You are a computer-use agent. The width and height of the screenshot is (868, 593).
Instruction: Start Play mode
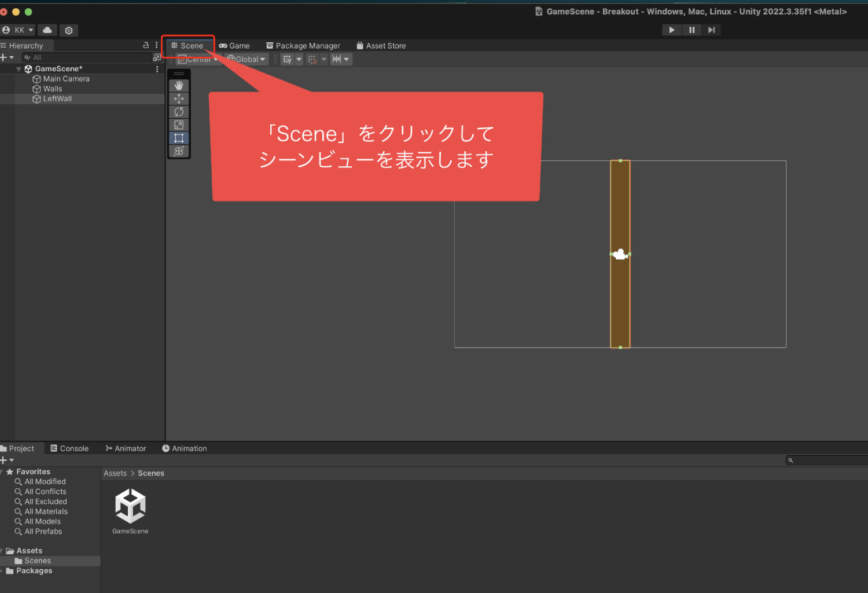pyautogui.click(x=671, y=30)
